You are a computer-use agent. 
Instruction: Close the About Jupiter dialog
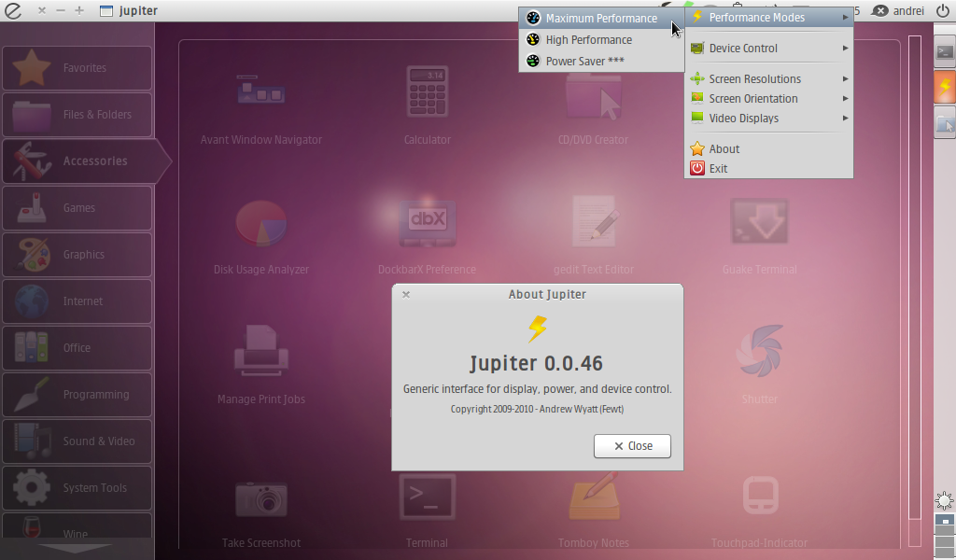[632, 446]
